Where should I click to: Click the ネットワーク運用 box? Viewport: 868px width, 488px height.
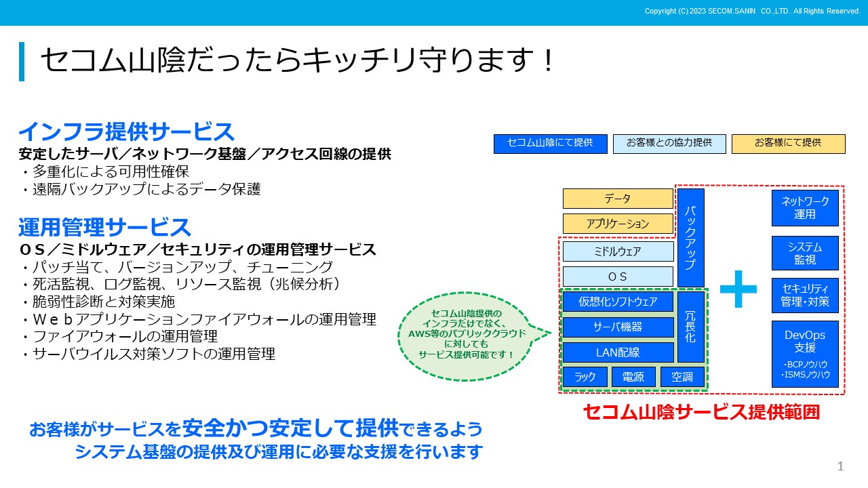pos(805,208)
